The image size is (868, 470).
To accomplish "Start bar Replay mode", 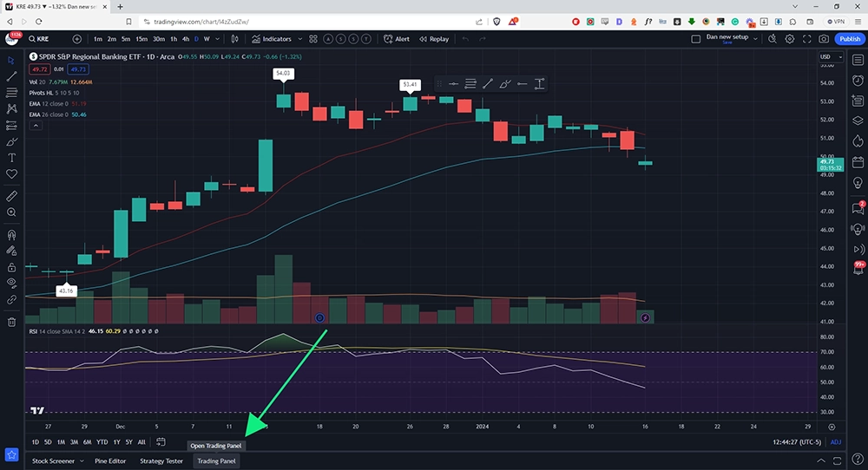I will pos(434,39).
